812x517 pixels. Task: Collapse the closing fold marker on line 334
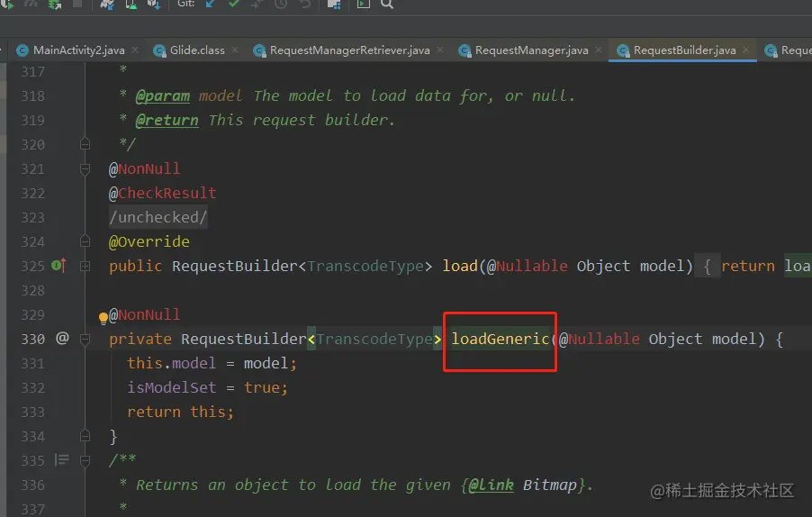(x=86, y=436)
